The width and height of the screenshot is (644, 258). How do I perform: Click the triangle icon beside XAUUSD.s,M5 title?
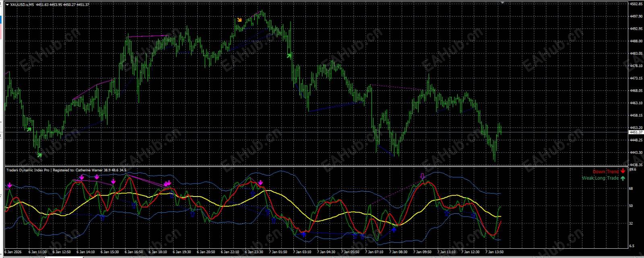click(x=8, y=4)
